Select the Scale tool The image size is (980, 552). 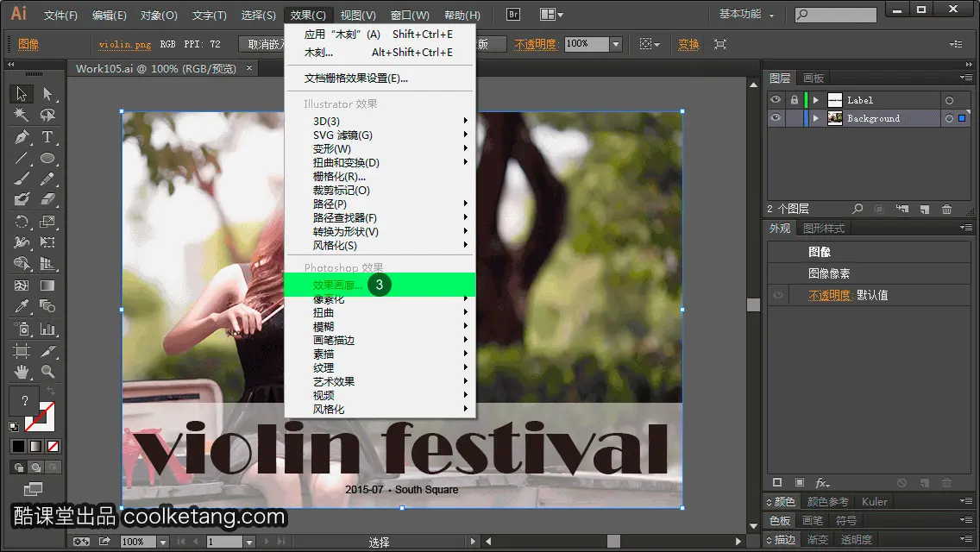point(47,222)
